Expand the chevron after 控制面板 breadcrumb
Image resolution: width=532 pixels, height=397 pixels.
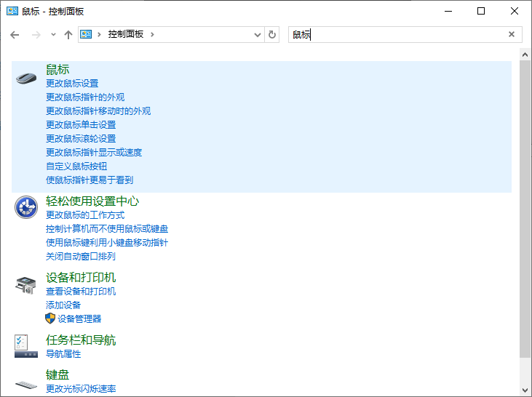[x=152, y=34]
